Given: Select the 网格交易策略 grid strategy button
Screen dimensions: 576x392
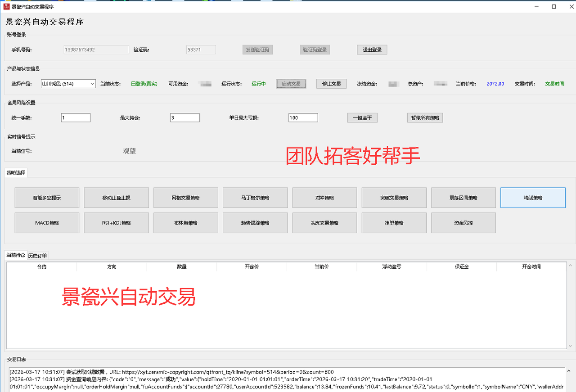Looking at the screenshot, I should [185, 198].
